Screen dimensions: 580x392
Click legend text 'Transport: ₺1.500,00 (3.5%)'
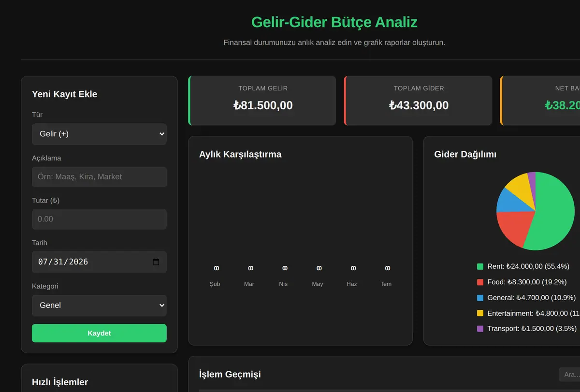pos(532,329)
